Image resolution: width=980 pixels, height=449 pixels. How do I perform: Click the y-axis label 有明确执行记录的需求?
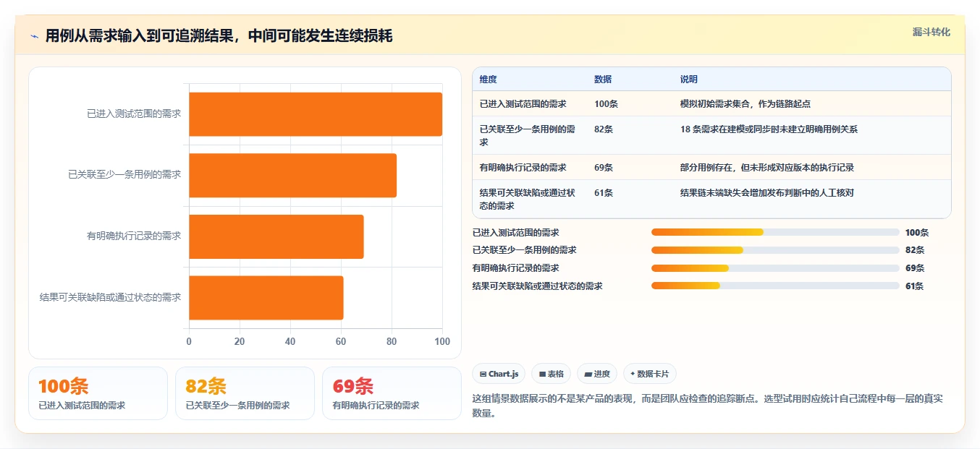pyautogui.click(x=134, y=236)
